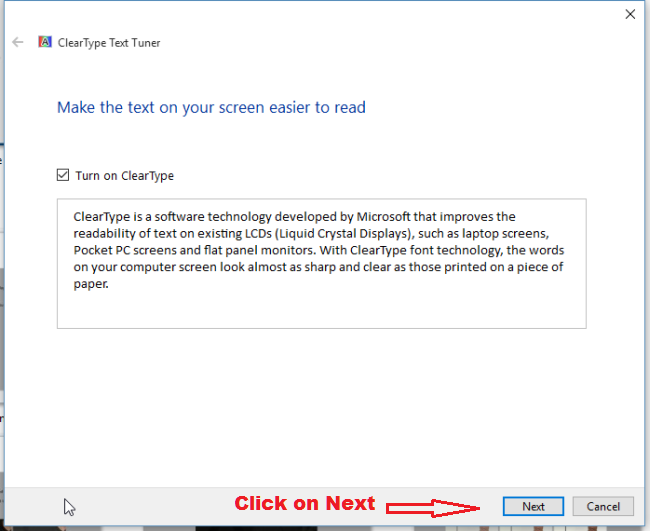Image resolution: width=650 pixels, height=531 pixels.
Task: Close the ClearType Text Tuner window
Action: pos(630,14)
